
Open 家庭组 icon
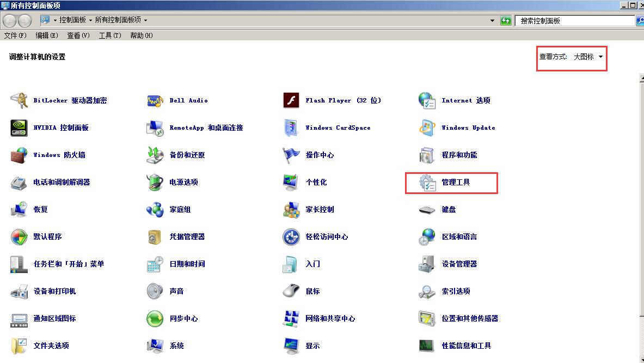click(x=155, y=209)
